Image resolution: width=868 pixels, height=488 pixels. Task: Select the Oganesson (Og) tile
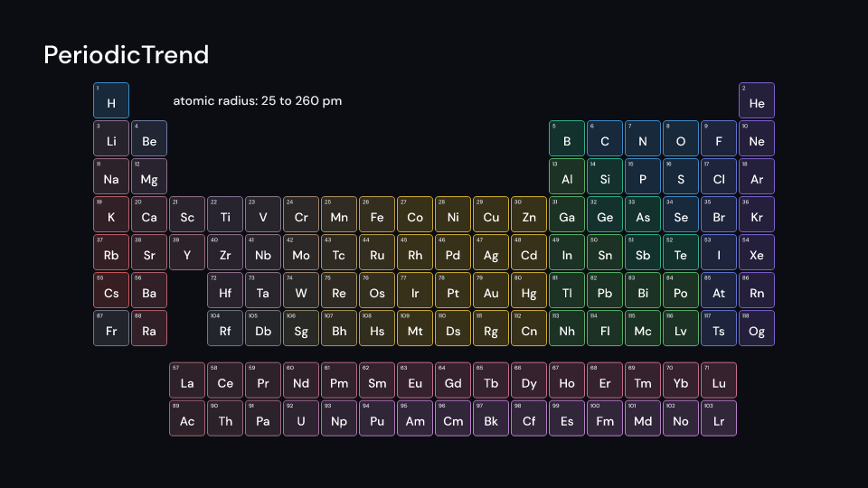[757, 328]
